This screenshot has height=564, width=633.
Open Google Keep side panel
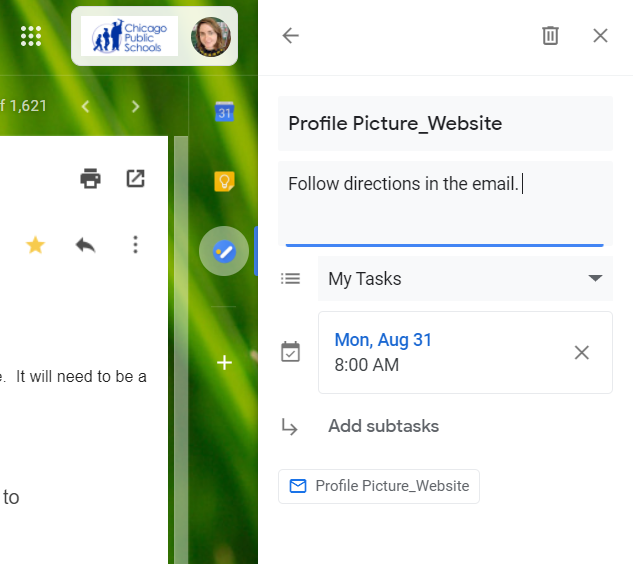(x=224, y=182)
